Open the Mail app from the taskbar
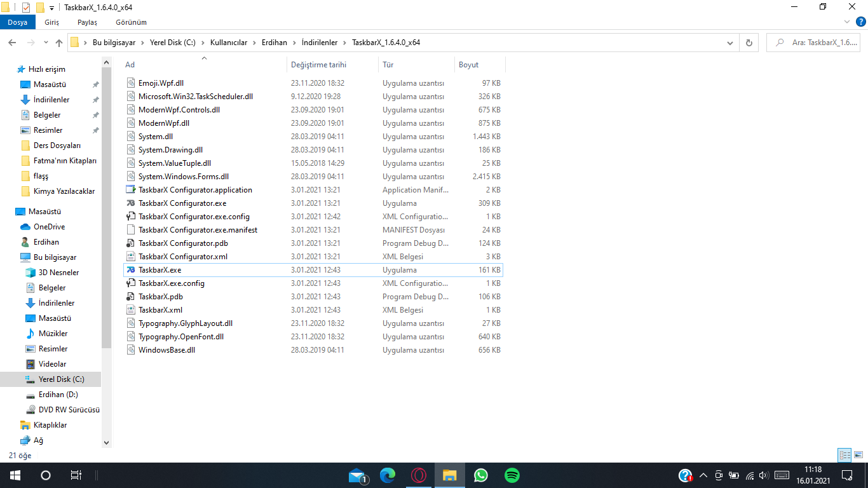This screenshot has height=488, width=868. point(357,475)
